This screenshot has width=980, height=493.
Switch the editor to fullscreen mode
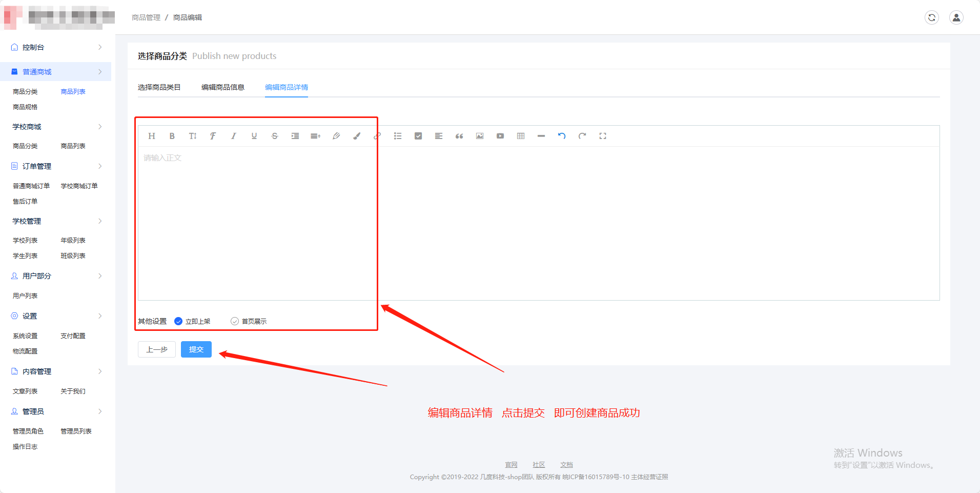(x=603, y=136)
